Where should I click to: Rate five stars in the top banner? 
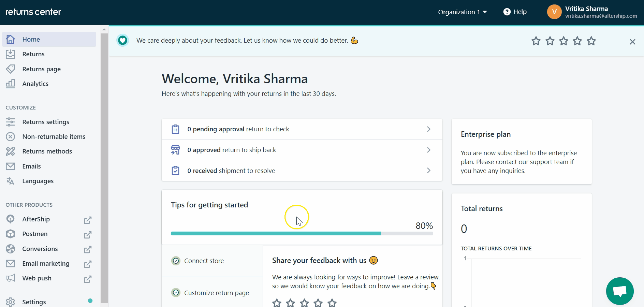pos(591,41)
